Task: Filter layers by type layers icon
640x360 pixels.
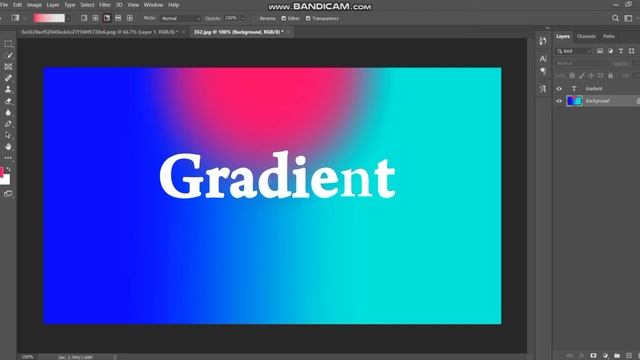Action: coord(621,51)
